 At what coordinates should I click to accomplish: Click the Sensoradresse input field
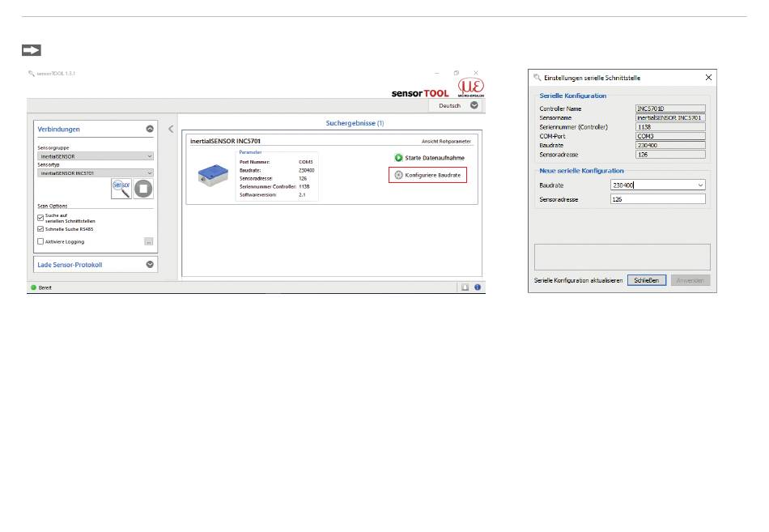(x=657, y=199)
